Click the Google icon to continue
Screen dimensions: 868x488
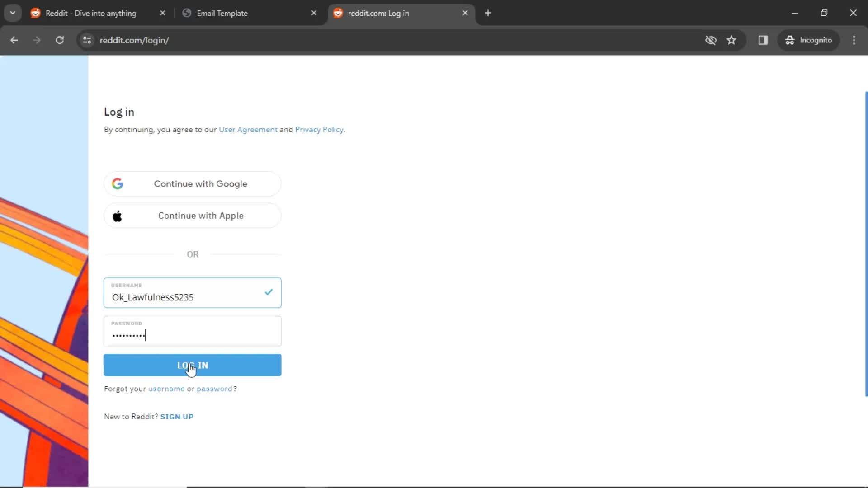(x=117, y=183)
